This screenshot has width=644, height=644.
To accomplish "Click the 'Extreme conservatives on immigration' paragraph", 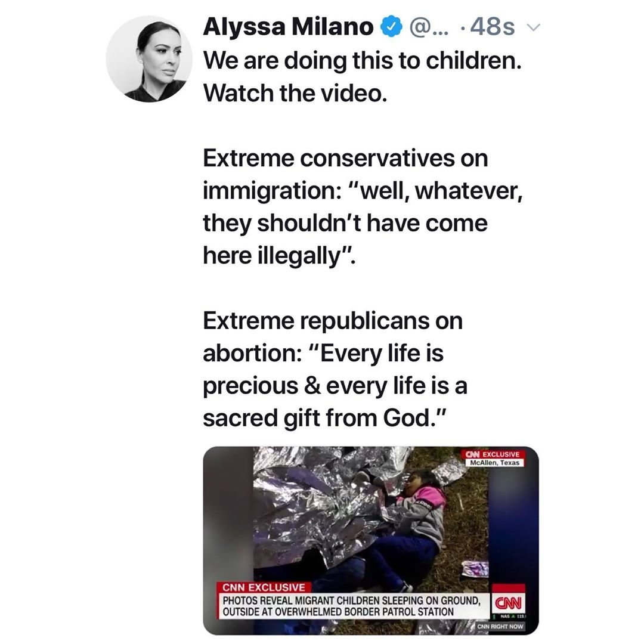I will click(x=363, y=206).
